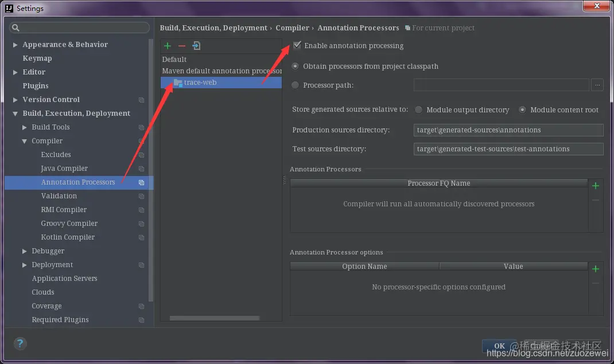Click the project-level icon beside Annotation Processors

tap(141, 183)
